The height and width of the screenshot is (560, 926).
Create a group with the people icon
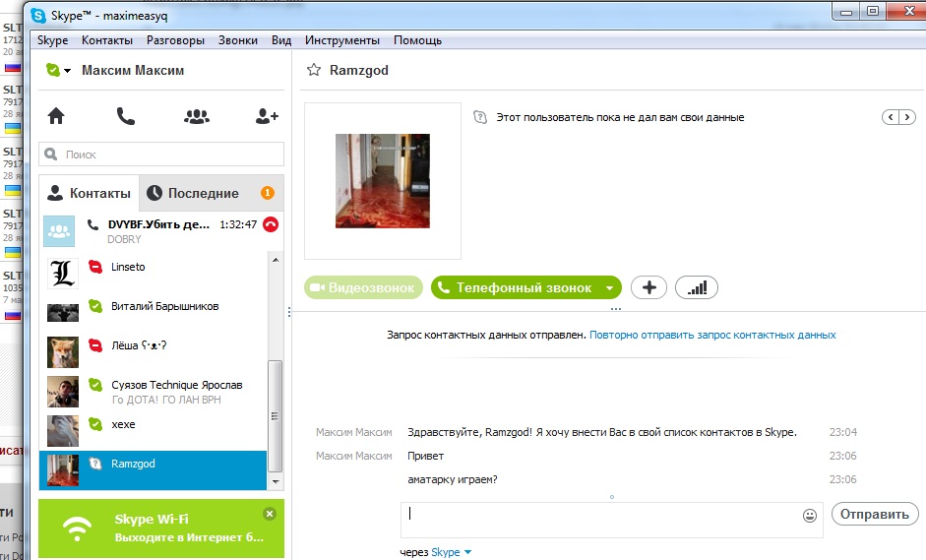click(197, 116)
